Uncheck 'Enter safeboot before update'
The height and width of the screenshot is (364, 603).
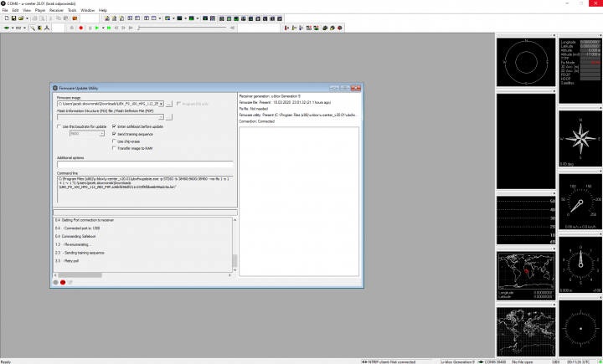(114, 126)
